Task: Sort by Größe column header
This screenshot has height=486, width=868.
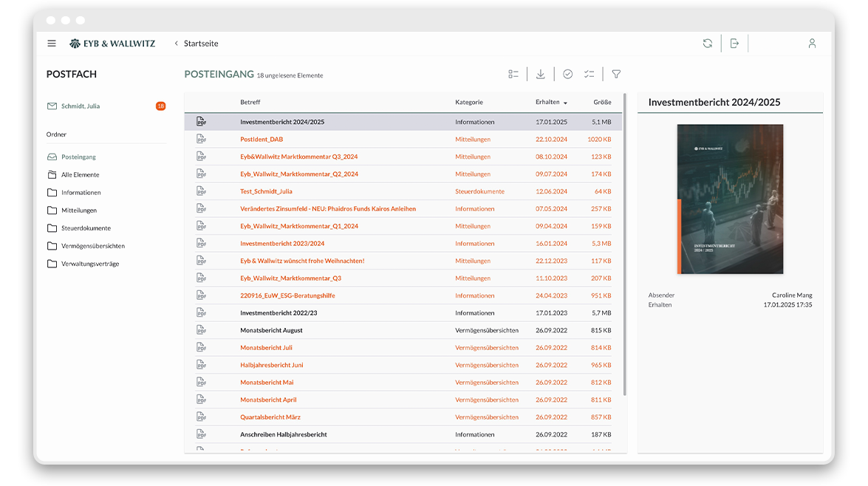Action: point(602,102)
